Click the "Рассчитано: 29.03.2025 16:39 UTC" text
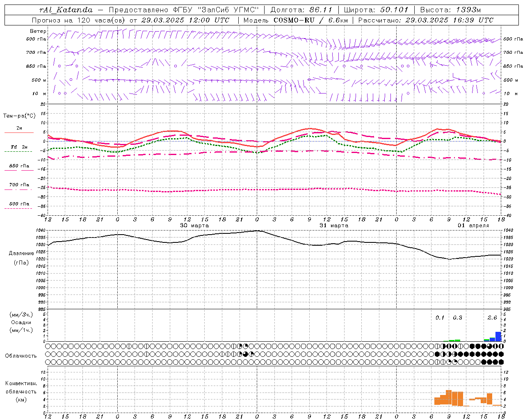Screen dimensions: 525x420 (x=426, y=20)
